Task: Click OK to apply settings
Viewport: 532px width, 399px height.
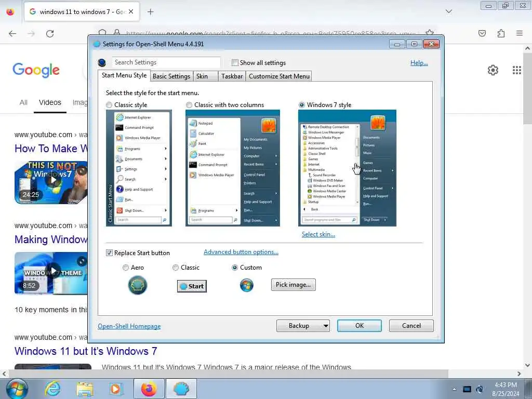Action: pos(360,326)
